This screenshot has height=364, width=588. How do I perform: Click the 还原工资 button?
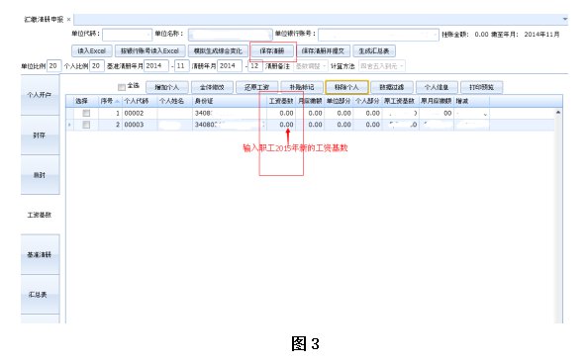256,87
